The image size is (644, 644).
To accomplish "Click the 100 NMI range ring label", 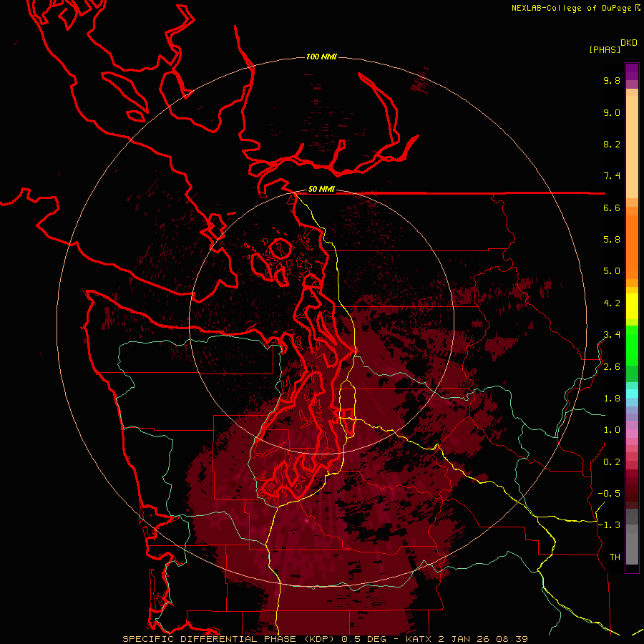I will 321,57.
